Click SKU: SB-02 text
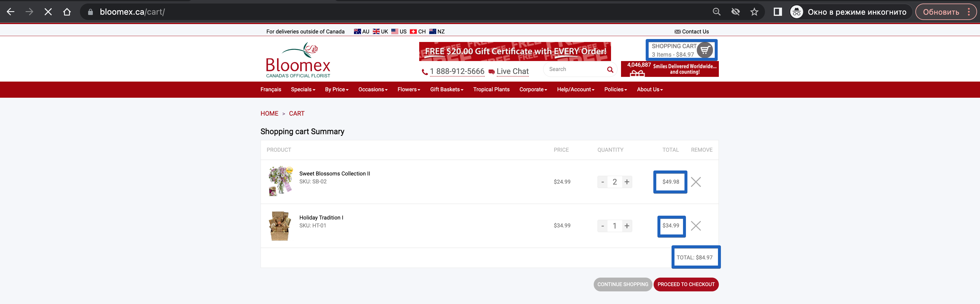Screen dimensions: 980x304 coord(313,182)
